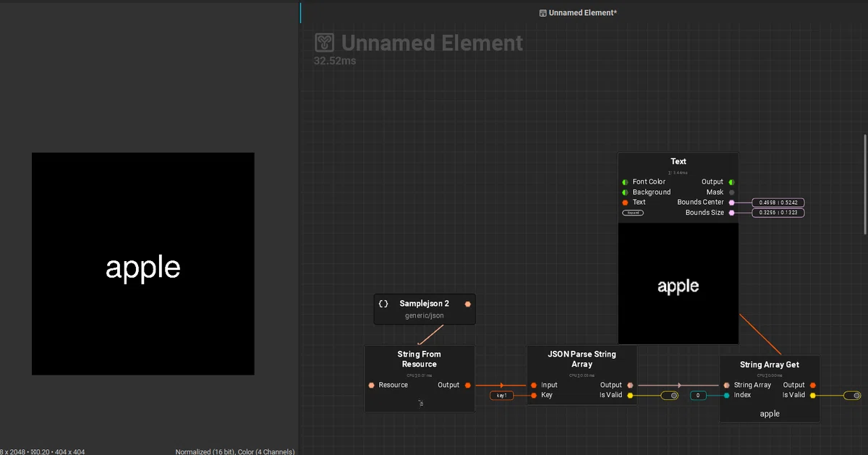
Task: Click the Output port on JSON Parse String Array
Action: click(x=630, y=385)
